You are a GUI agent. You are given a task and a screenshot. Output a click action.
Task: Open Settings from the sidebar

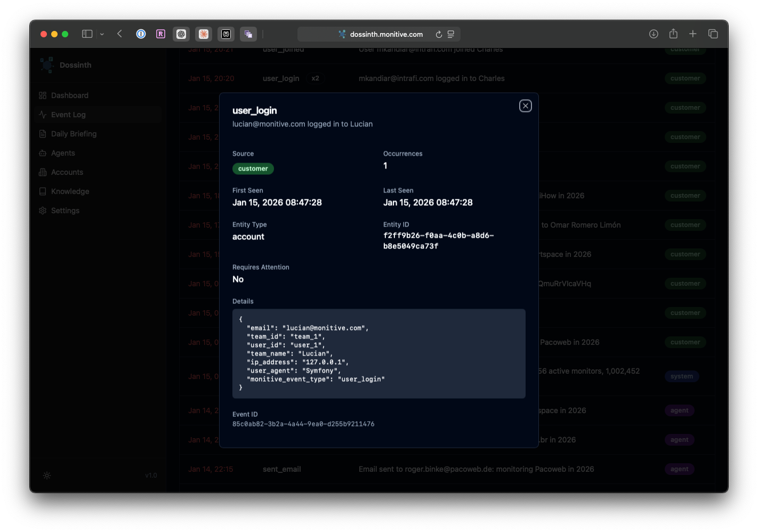65,211
